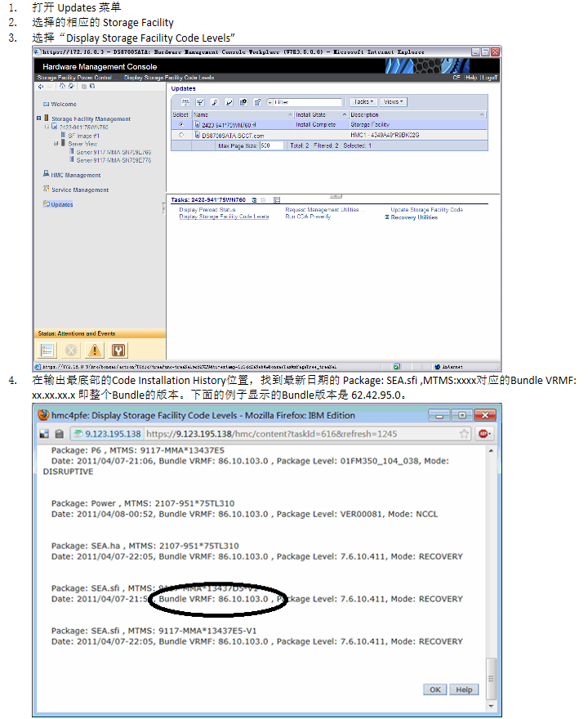Click the Internet zone icon in IE status bar
The image size is (588, 719).
point(437,367)
